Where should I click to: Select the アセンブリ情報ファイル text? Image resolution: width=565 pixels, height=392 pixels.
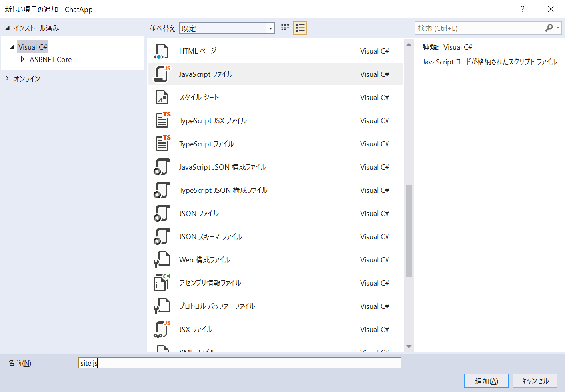(210, 283)
